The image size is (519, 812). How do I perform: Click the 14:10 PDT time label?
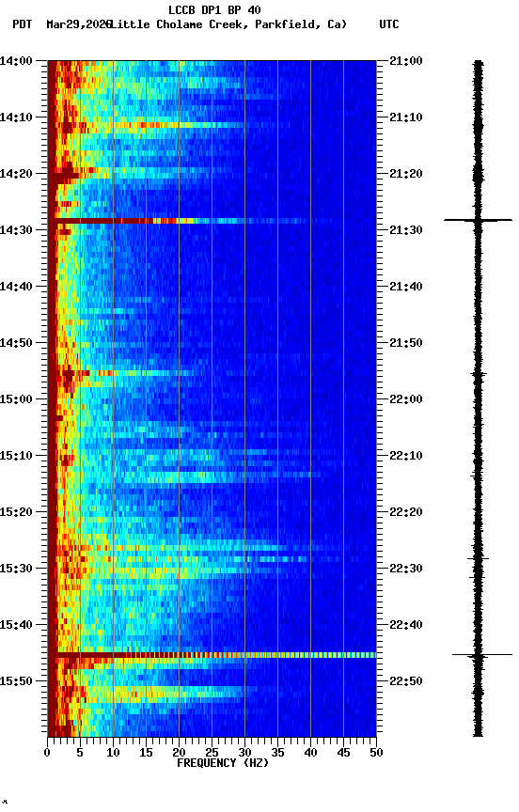16,117
